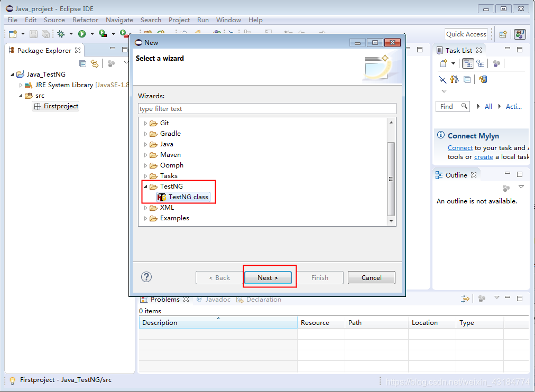Click the wizard filter text field
535x392 pixels.
pos(267,109)
